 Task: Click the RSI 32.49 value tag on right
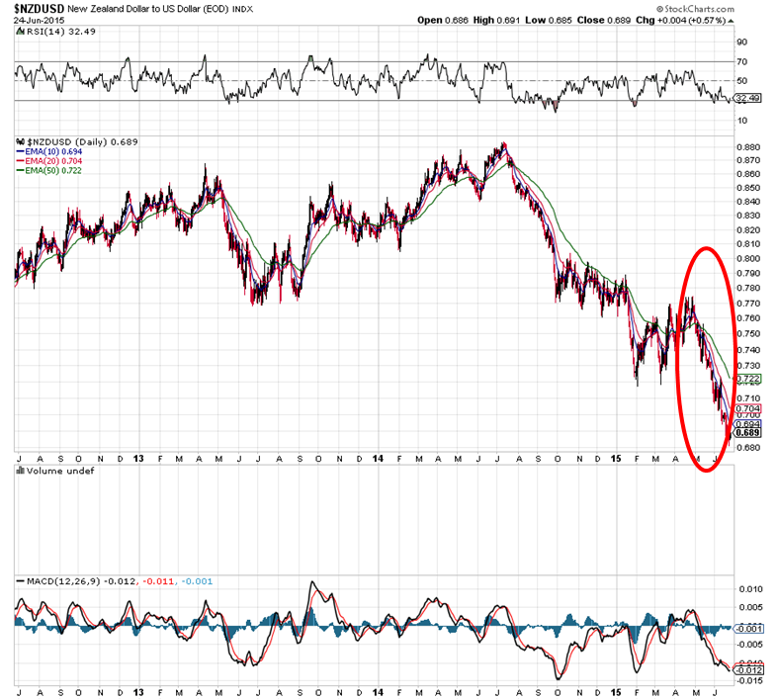[x=745, y=99]
